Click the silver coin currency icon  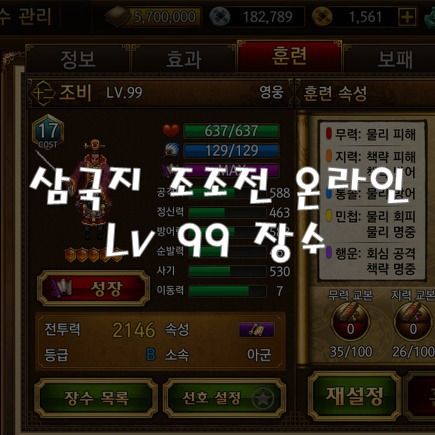[x=220, y=17]
